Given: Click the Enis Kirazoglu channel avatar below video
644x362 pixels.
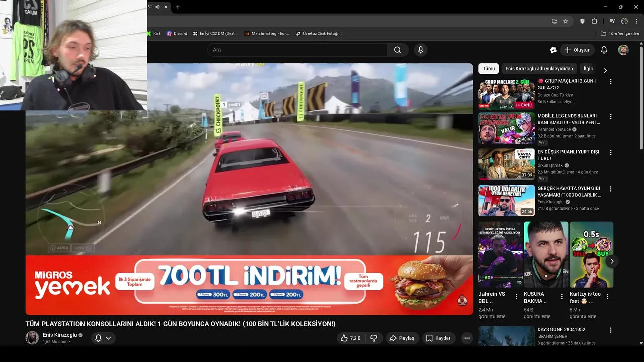Looking at the screenshot, I should coord(32,338).
